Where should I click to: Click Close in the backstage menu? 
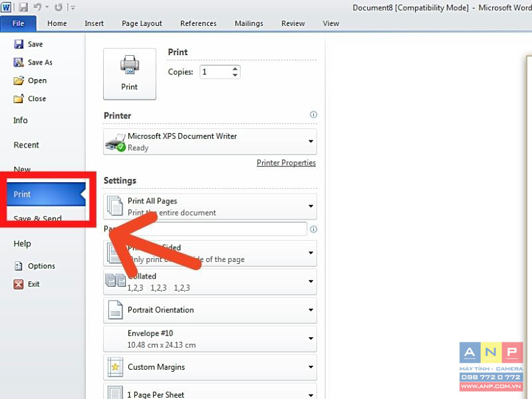point(30,98)
